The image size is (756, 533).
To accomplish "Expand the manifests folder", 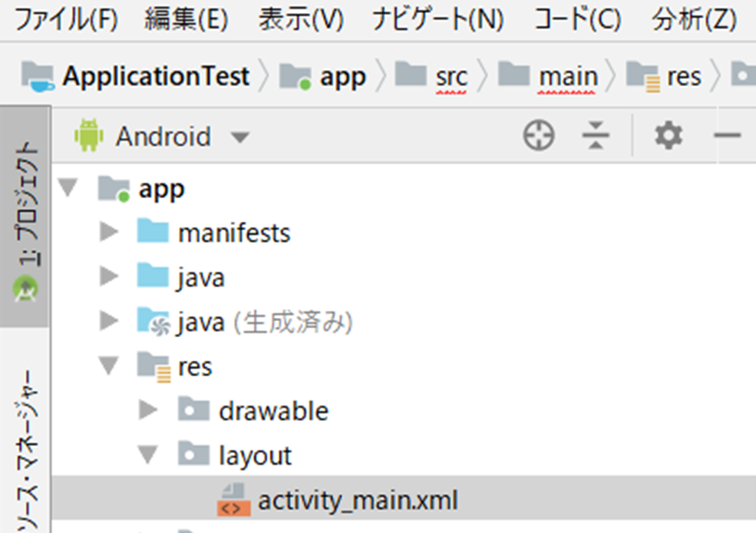I will [107, 232].
